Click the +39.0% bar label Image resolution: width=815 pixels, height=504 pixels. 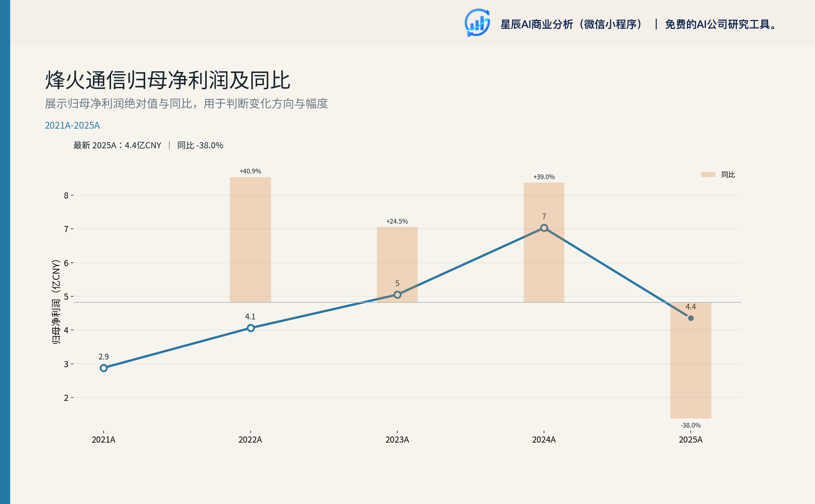click(544, 177)
